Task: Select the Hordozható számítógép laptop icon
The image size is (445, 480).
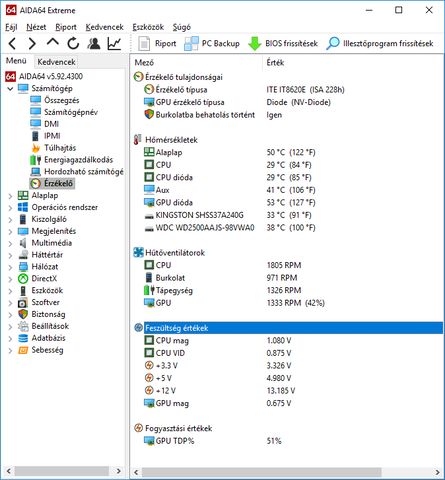Action: tap(35, 172)
